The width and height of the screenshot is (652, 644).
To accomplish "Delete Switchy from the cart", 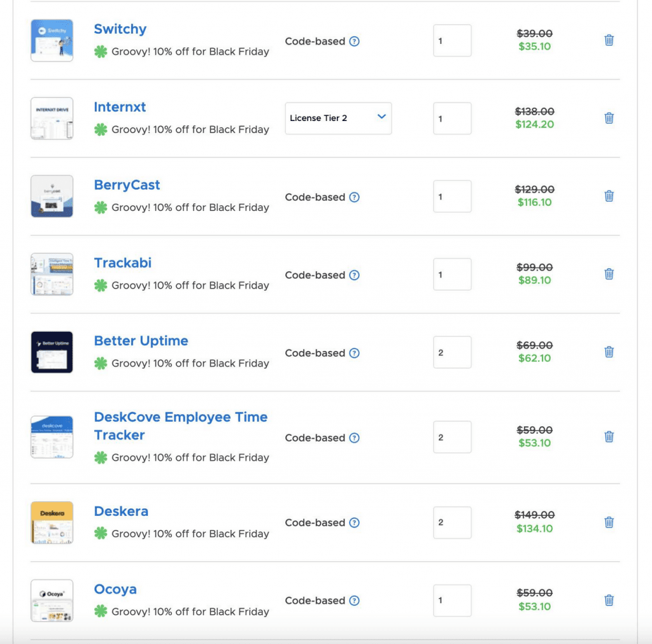I will [x=609, y=40].
